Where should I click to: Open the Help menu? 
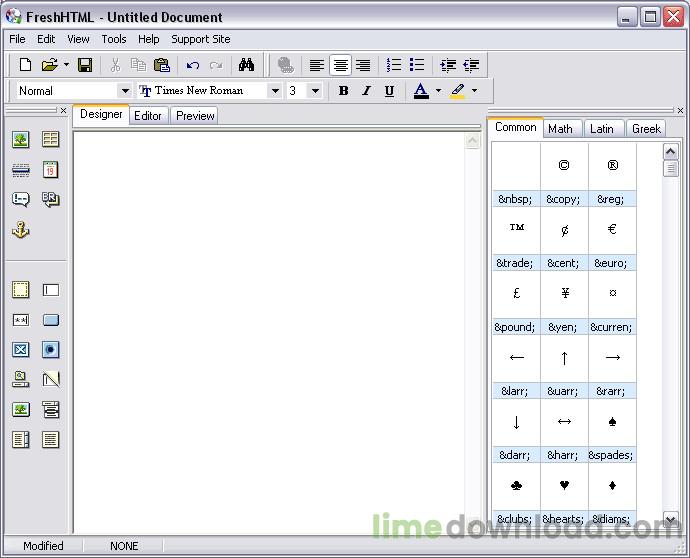[x=148, y=39]
